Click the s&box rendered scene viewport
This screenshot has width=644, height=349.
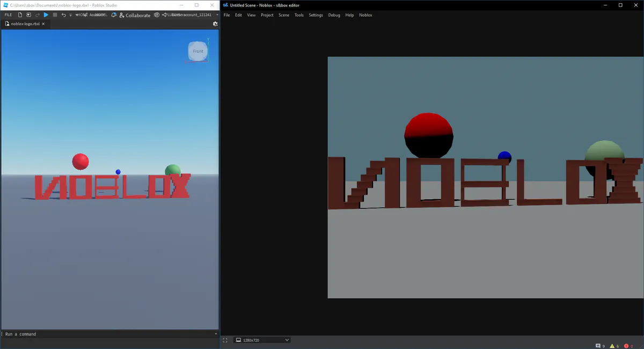click(486, 177)
